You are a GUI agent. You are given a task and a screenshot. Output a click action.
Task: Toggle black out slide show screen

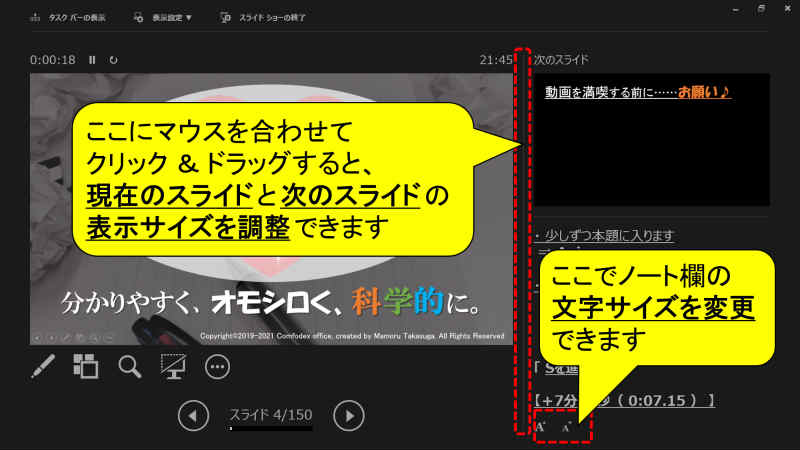pyautogui.click(x=173, y=366)
